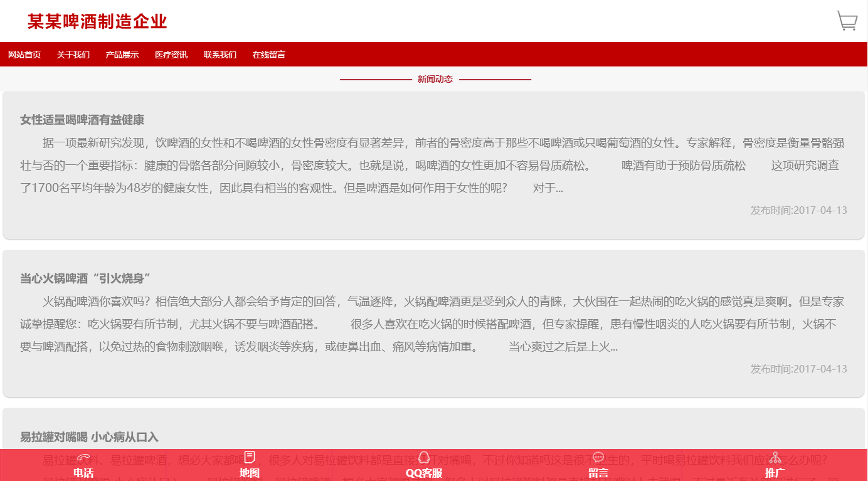Tap the phone icon in bottom bar
This screenshot has height=481, width=868.
tap(83, 457)
